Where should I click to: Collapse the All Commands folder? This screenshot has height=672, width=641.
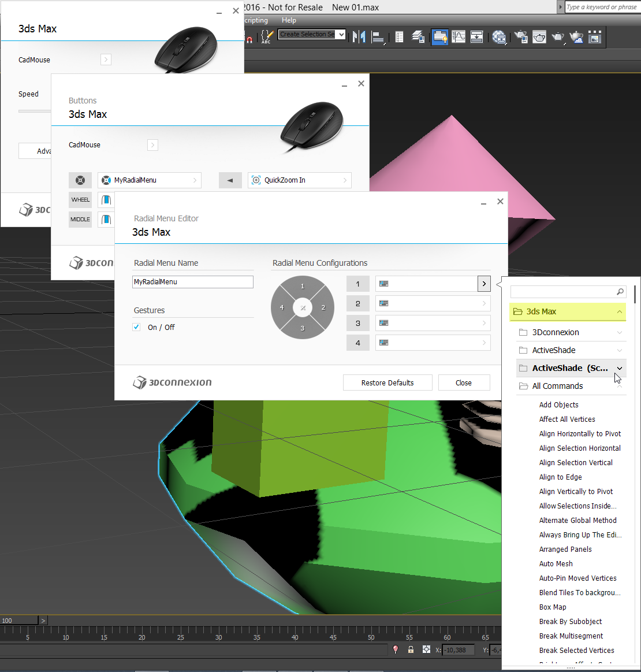click(619, 386)
